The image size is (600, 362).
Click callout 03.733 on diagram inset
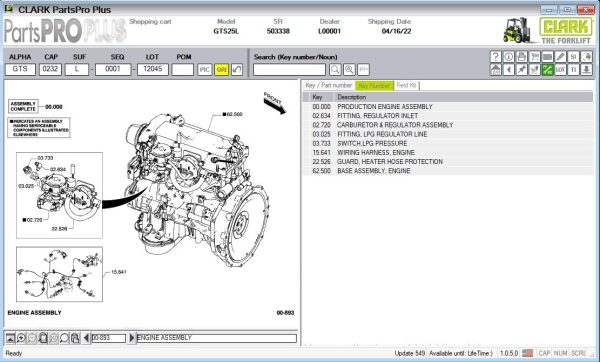45,158
